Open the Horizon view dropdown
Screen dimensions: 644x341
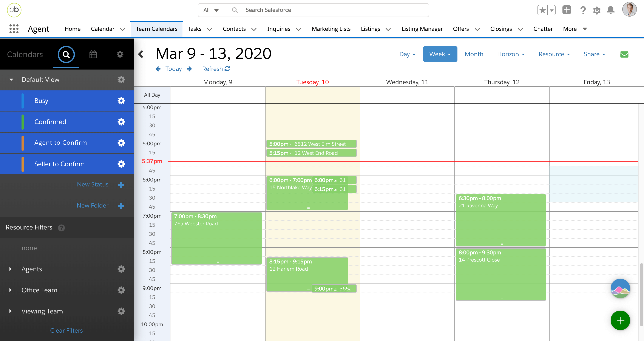pos(511,54)
